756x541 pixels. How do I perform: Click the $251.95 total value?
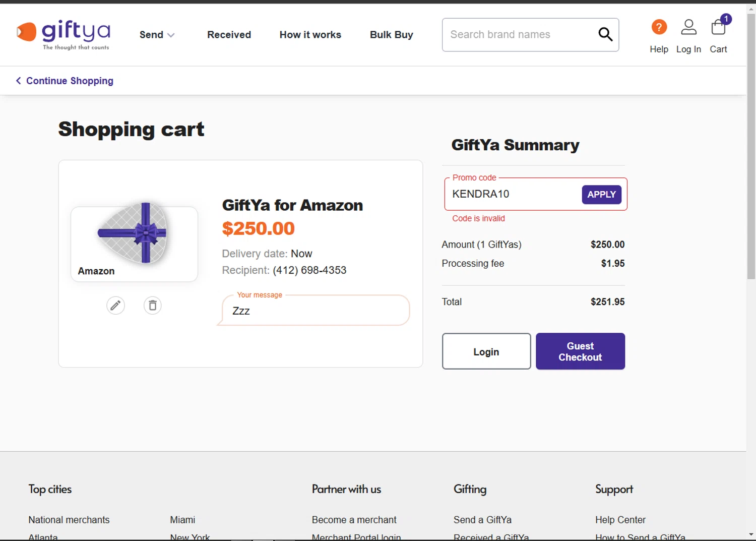coord(607,302)
